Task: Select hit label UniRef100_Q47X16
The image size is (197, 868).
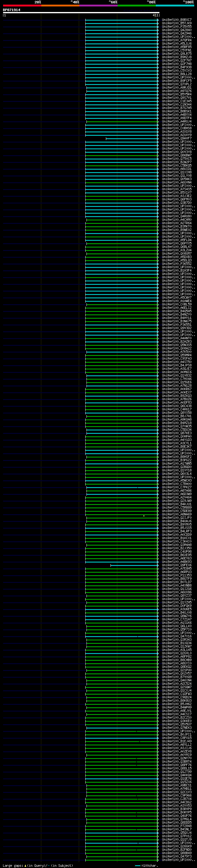Action: tap(177, 636)
